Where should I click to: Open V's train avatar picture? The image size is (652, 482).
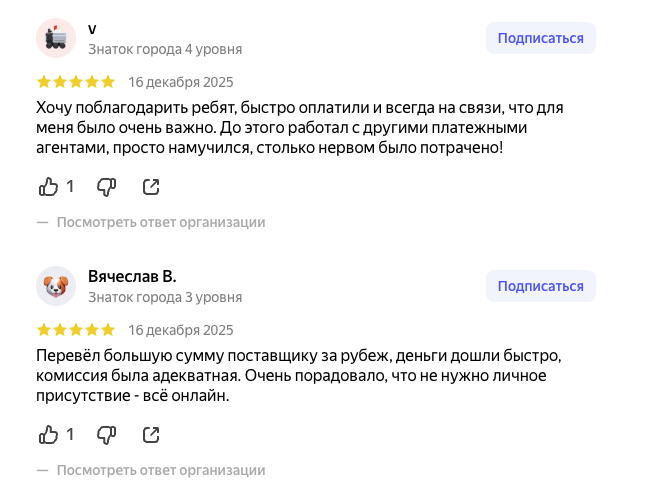click(56, 38)
